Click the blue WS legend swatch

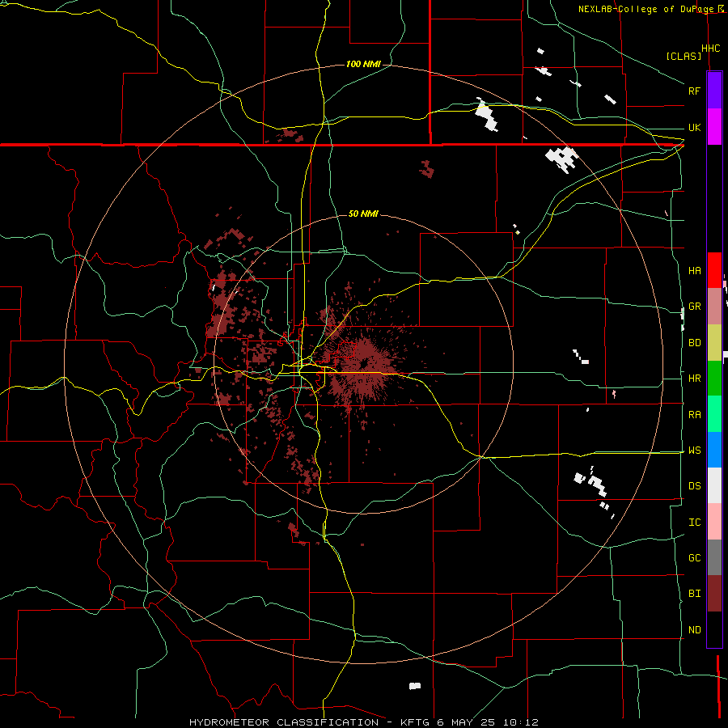click(714, 450)
